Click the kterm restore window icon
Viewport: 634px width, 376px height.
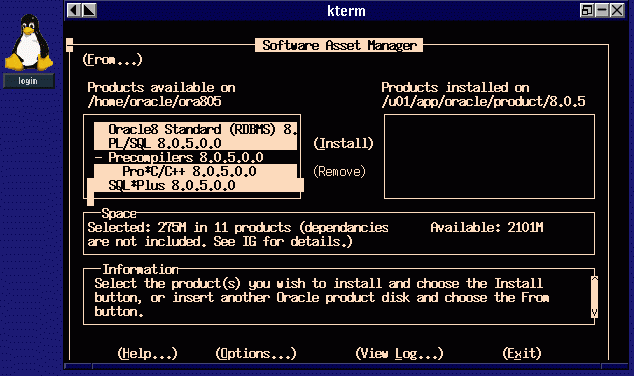tap(587, 10)
